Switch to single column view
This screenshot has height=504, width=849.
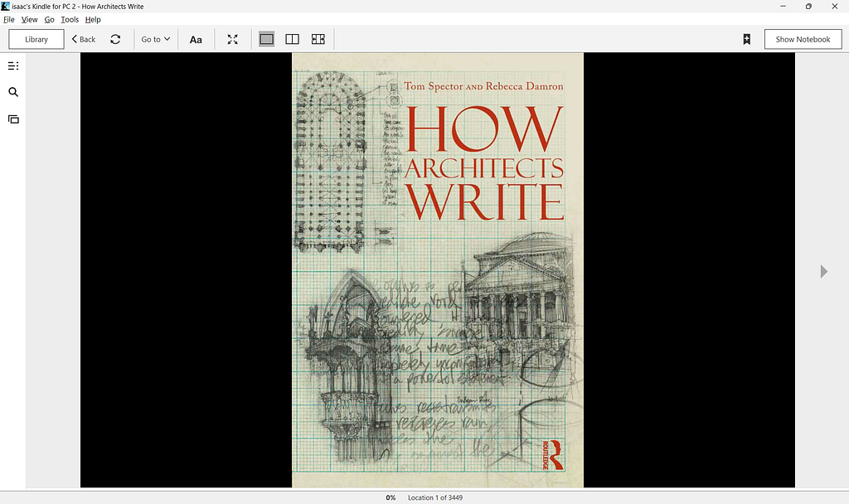[x=266, y=39]
